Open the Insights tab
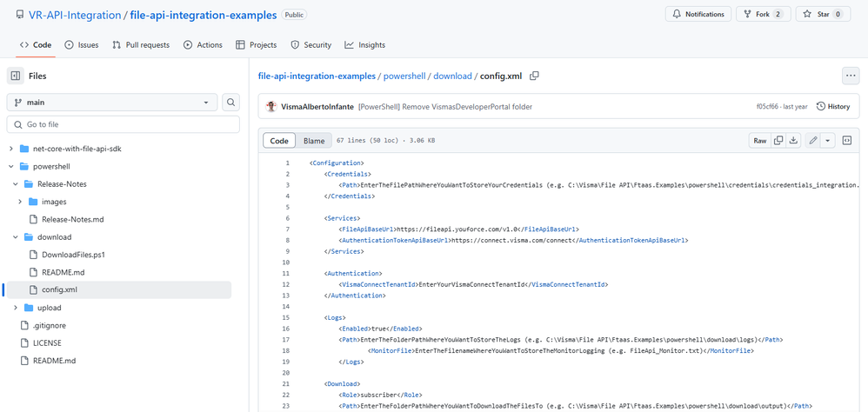The width and height of the screenshot is (868, 412). (364, 45)
